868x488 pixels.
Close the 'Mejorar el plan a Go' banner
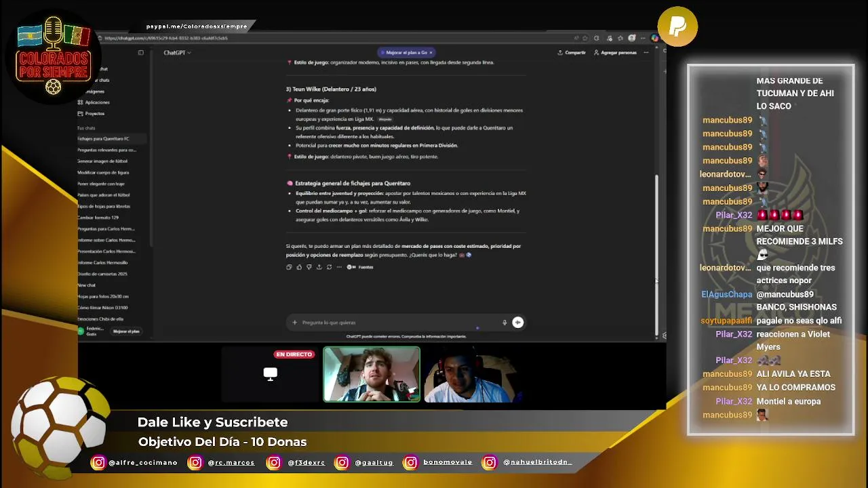pyautogui.click(x=430, y=52)
